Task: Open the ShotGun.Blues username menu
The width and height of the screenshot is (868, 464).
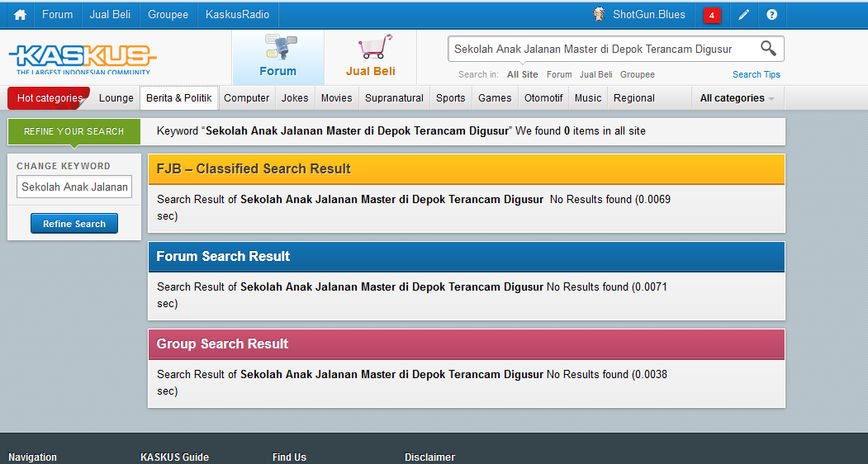Action: [649, 14]
